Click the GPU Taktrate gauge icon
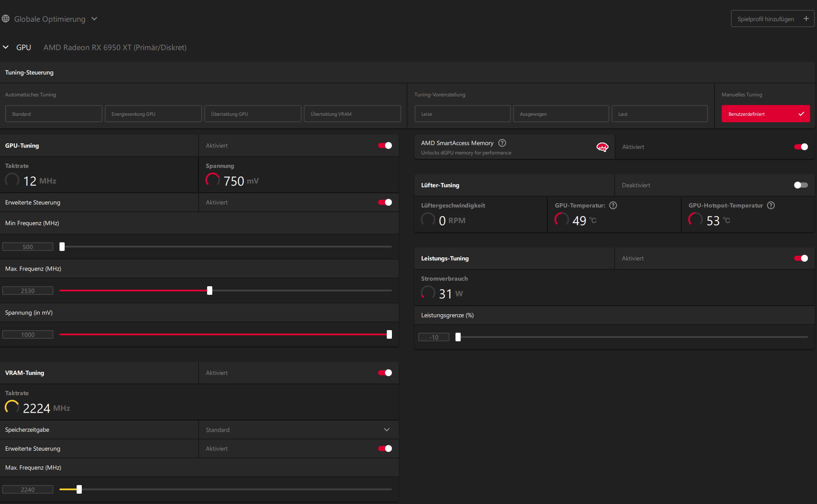 (x=12, y=180)
